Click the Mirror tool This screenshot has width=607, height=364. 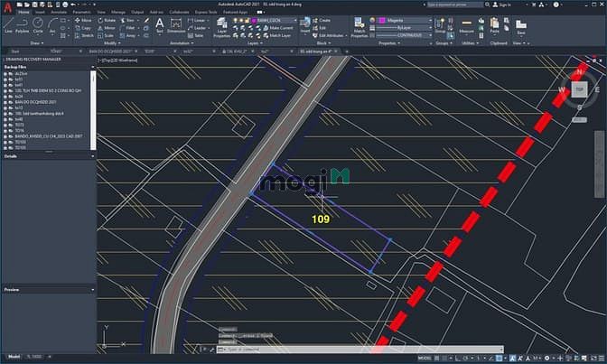[x=107, y=28]
